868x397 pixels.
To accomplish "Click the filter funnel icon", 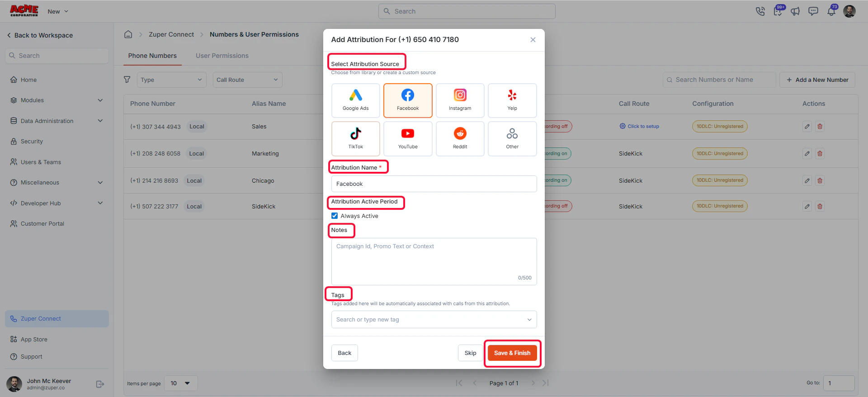I will tap(127, 80).
